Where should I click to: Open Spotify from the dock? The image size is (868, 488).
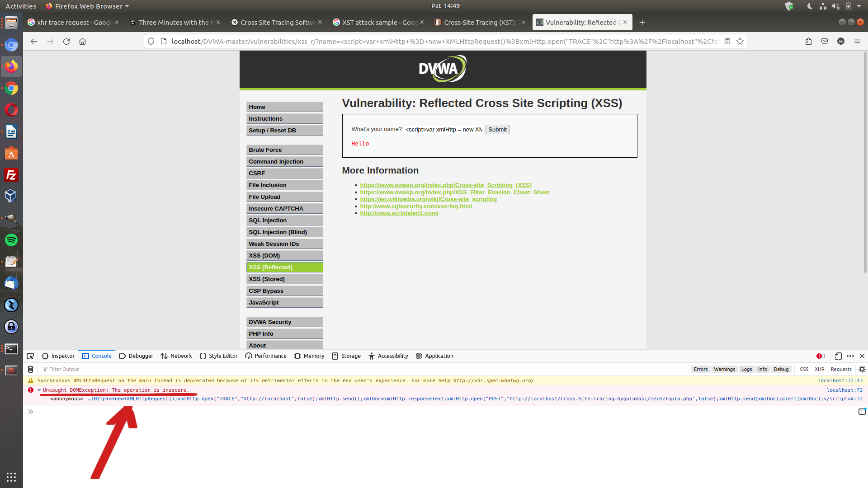[x=11, y=240]
